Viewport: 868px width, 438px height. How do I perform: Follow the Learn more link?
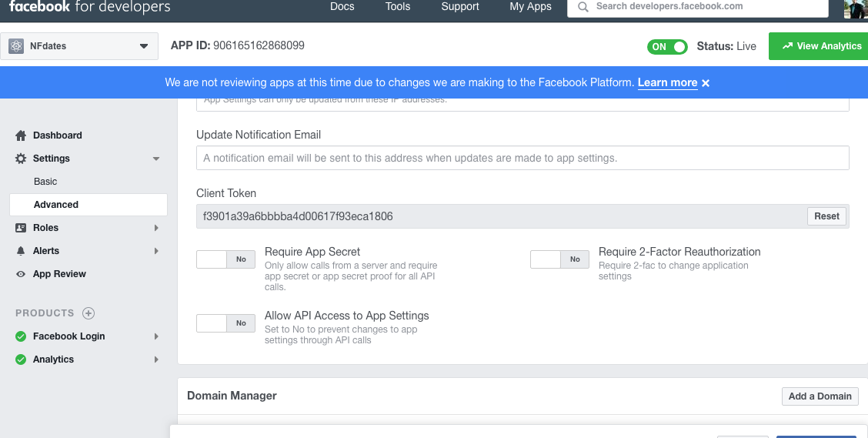pos(667,82)
